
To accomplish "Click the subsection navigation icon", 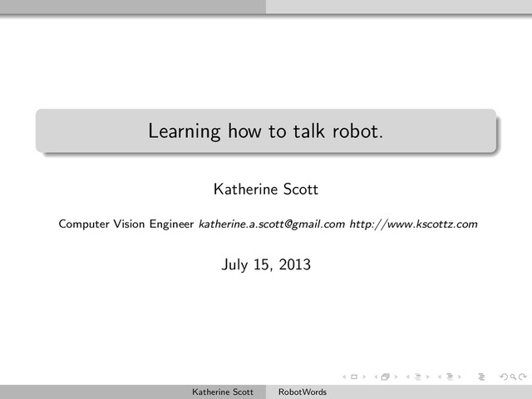I will [418, 377].
